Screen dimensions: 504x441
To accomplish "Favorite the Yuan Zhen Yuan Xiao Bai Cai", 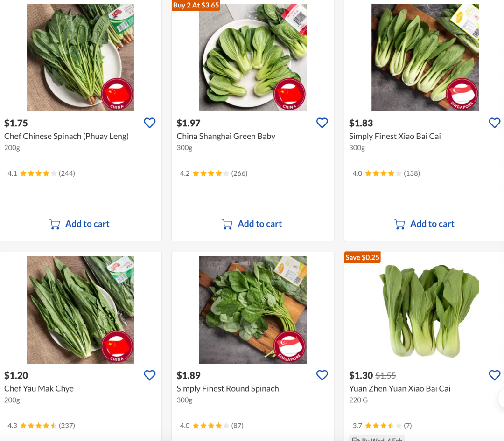I will click(494, 375).
